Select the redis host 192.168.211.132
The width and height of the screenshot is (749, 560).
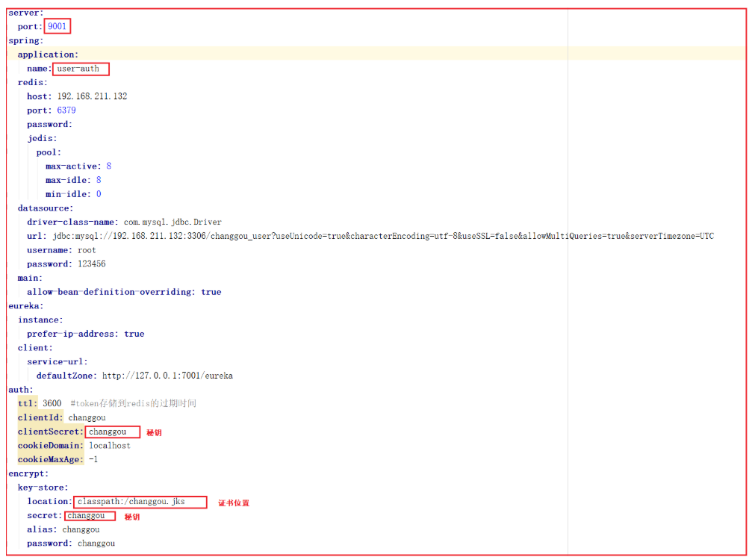click(92, 96)
